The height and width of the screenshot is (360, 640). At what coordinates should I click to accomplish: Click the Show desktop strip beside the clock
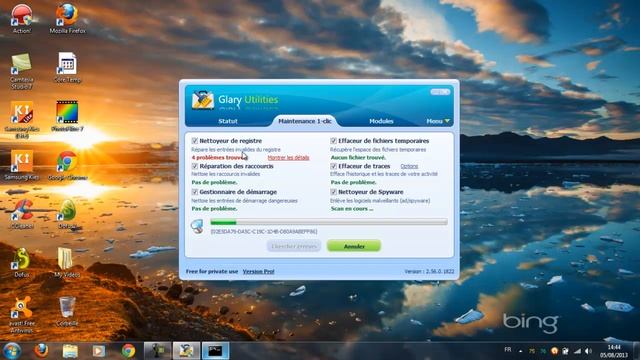pos(637,351)
